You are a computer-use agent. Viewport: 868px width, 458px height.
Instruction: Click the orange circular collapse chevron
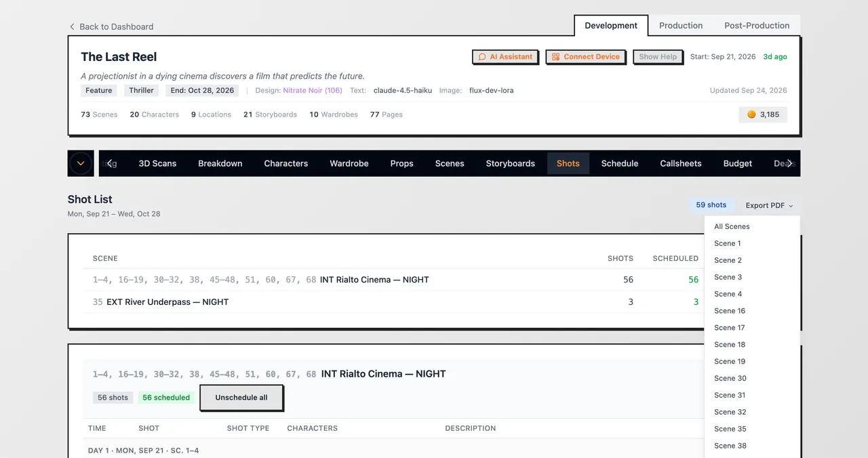(81, 163)
